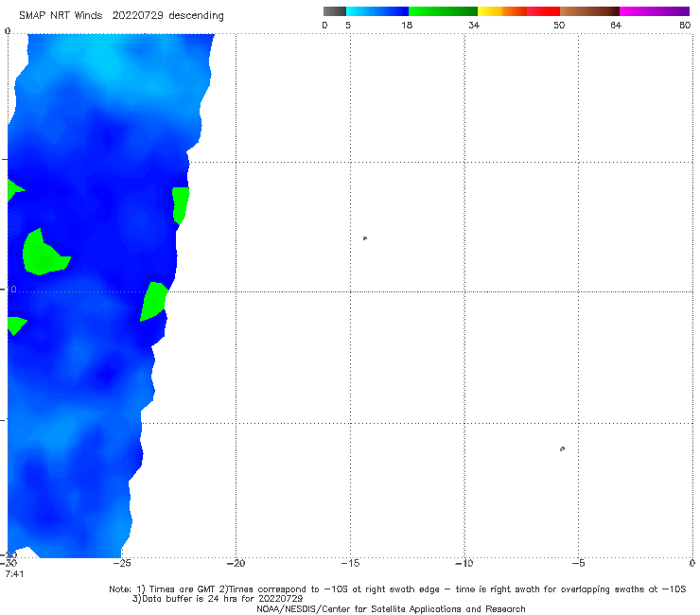Click the word descending in the title
700x615 pixels.
pos(196,16)
